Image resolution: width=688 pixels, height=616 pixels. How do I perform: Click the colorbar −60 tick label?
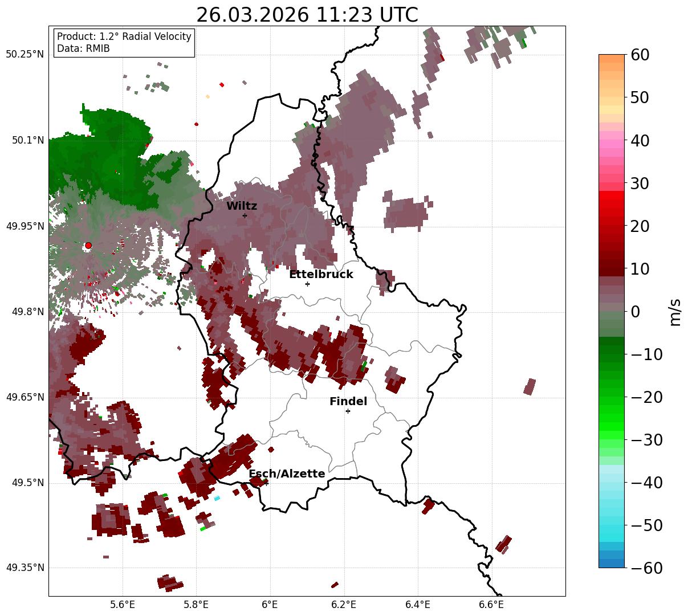pyautogui.click(x=646, y=568)
